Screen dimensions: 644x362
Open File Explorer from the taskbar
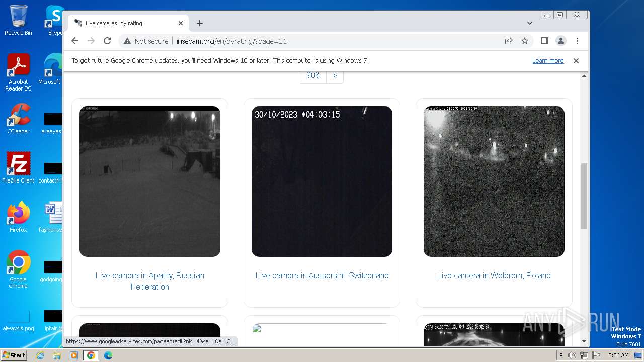click(x=57, y=355)
